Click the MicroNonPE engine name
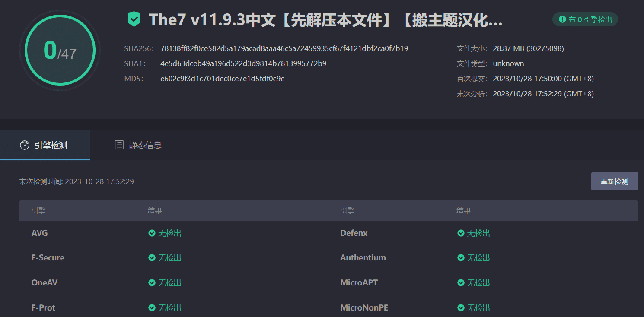This screenshot has height=317, width=644. click(364, 308)
